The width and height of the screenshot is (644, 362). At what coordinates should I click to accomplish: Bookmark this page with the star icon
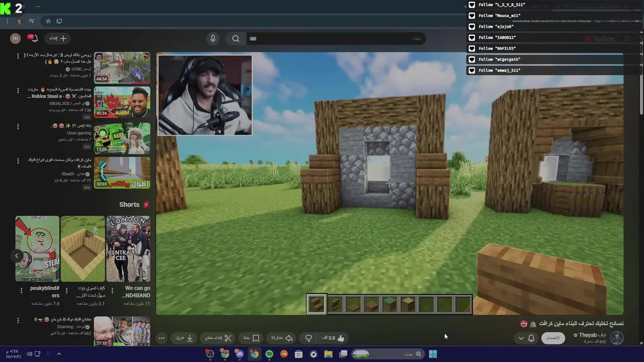[48, 21]
